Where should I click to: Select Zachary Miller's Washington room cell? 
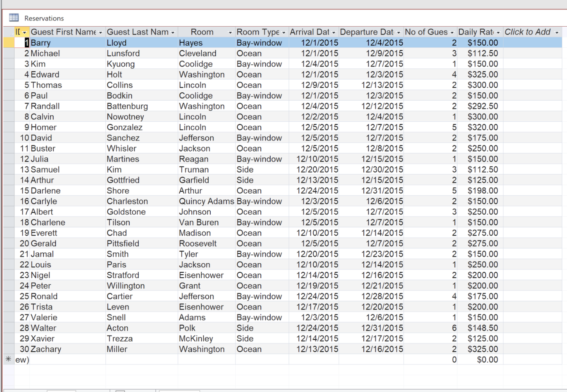coord(206,349)
